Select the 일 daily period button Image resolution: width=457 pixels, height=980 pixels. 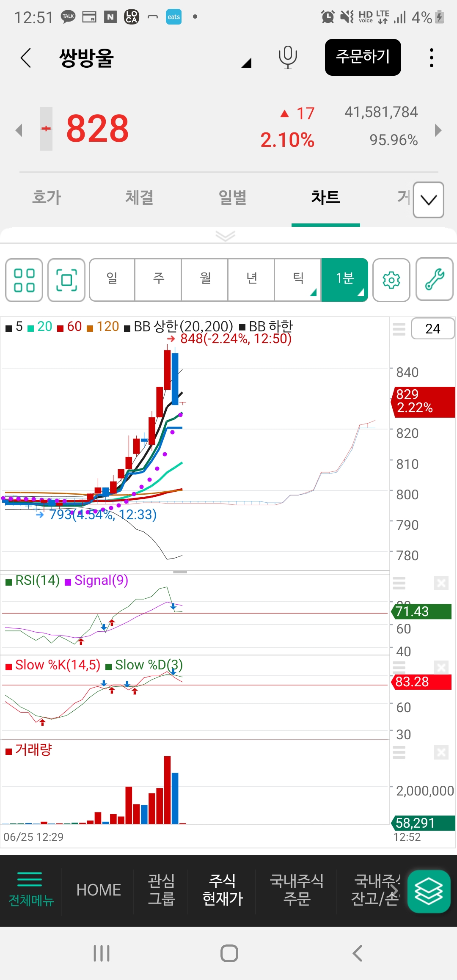(112, 280)
